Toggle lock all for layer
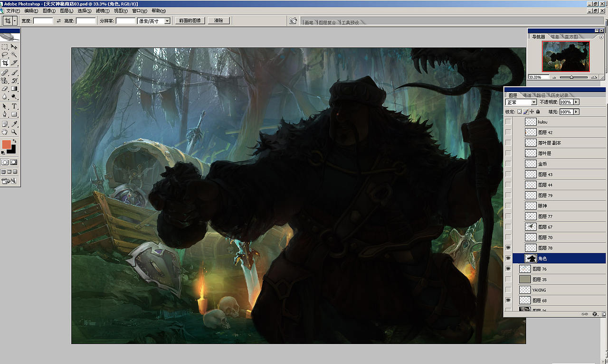The image size is (608, 364). [538, 112]
